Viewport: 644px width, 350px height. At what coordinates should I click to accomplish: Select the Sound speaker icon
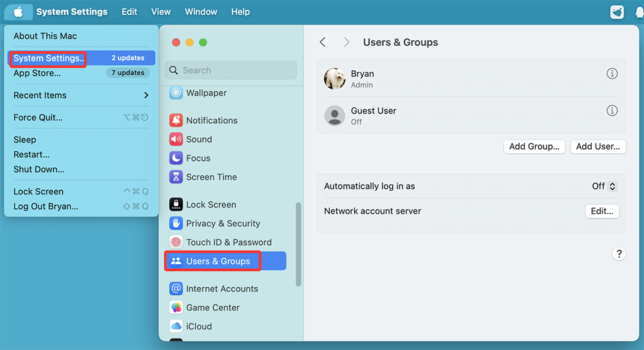point(176,139)
